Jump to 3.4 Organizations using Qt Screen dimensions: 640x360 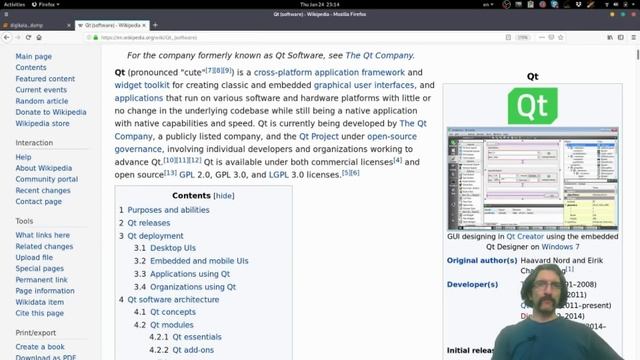point(193,287)
